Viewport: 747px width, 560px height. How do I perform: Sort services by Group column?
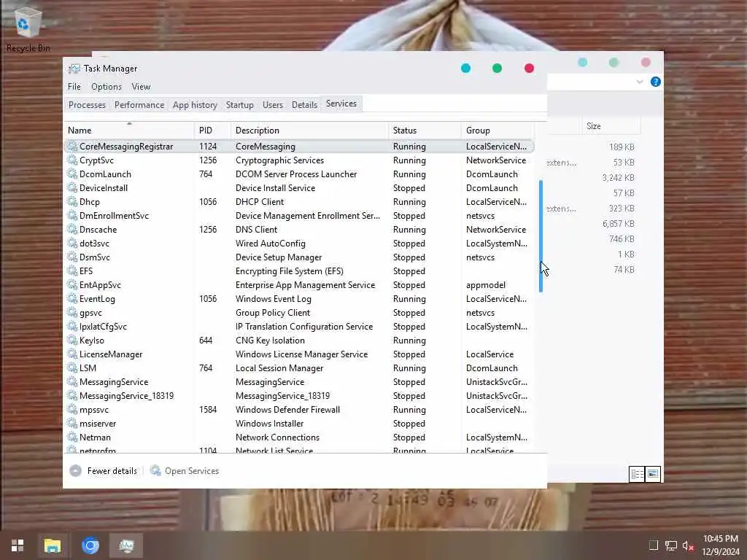point(498,130)
